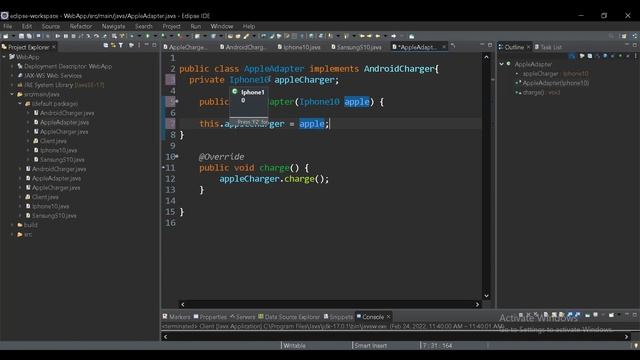The image size is (640, 360).
Task: Minimize the editor area
Action: coord(482,45)
